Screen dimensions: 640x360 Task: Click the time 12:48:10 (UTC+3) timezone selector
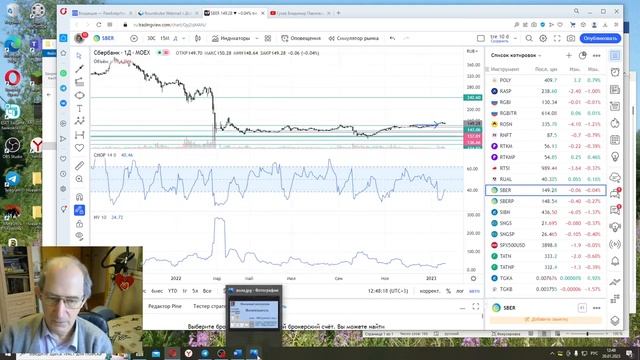(388, 291)
